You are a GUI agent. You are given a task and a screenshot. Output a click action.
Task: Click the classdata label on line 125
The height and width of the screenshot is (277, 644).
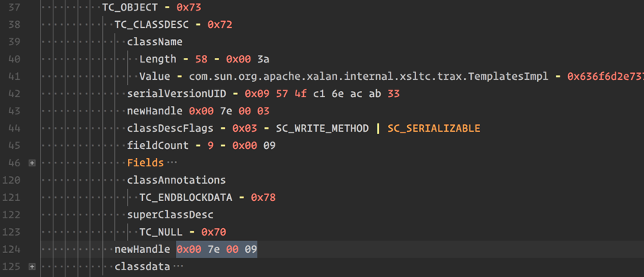click(x=142, y=266)
